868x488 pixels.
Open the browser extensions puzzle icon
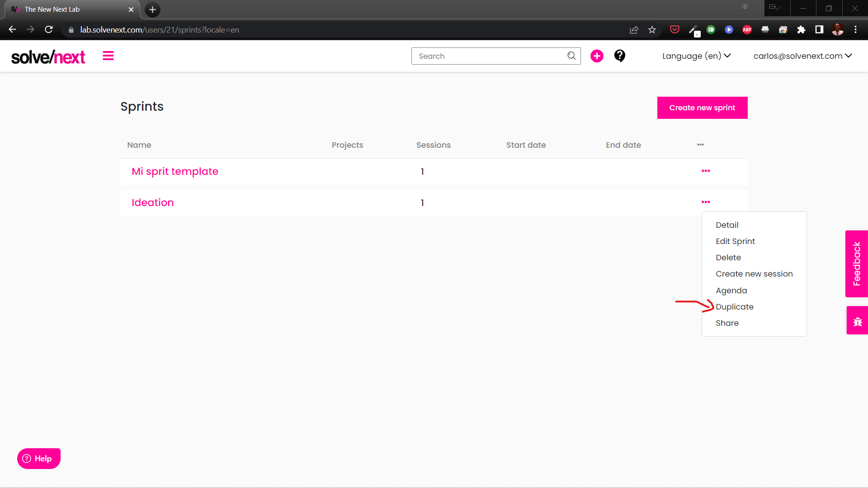pyautogui.click(x=801, y=30)
